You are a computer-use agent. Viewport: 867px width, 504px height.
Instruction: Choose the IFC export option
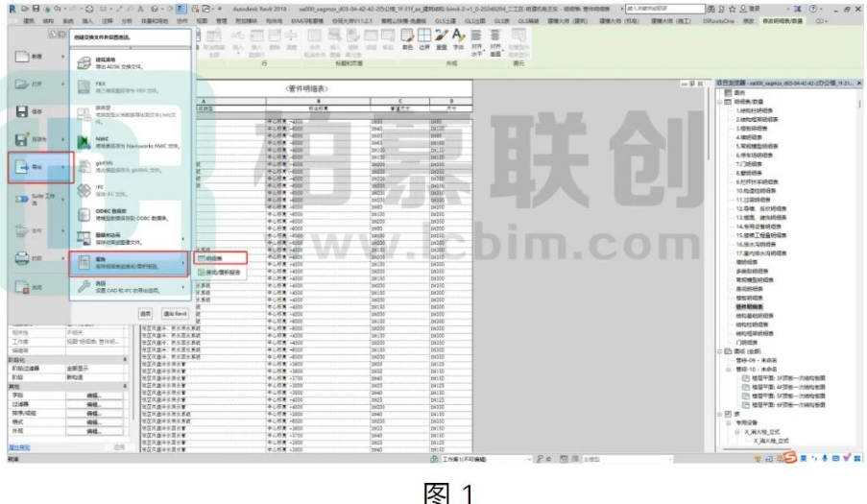point(131,191)
